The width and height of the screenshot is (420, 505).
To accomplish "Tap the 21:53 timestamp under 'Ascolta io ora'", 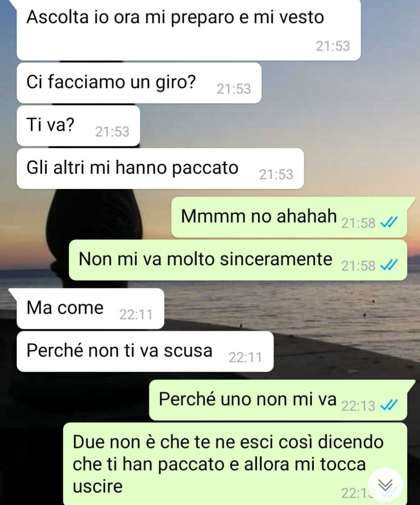I will [333, 46].
